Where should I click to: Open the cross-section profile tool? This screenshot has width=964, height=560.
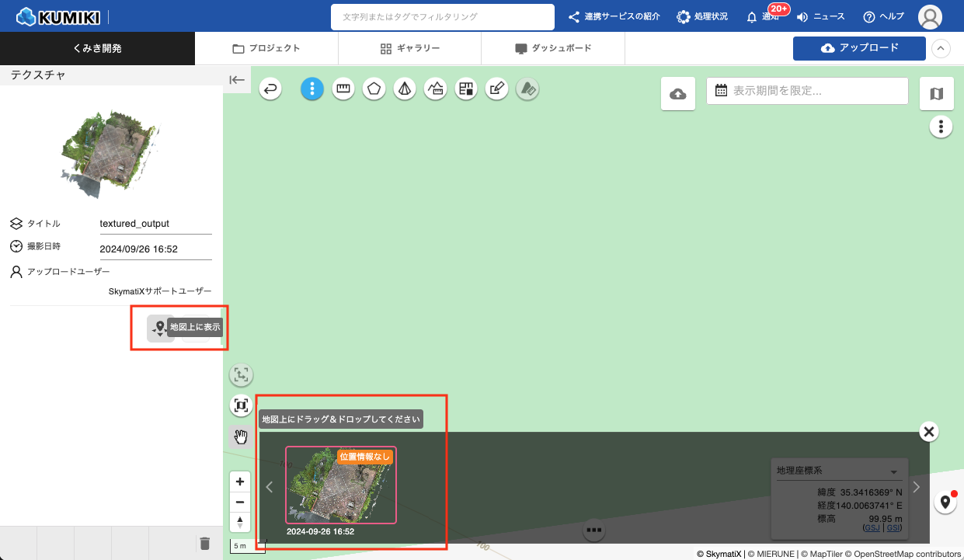[435, 89]
